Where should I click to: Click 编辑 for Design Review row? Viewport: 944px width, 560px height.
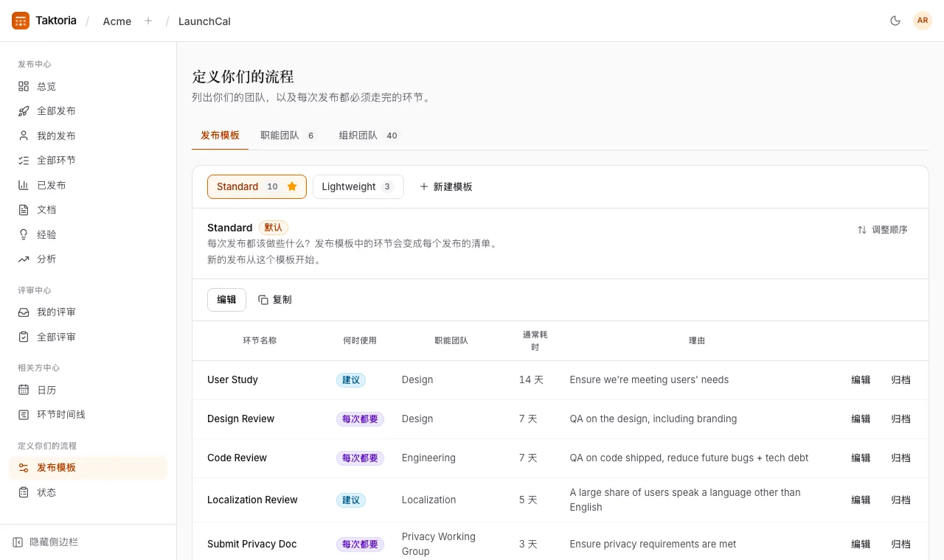(x=861, y=419)
